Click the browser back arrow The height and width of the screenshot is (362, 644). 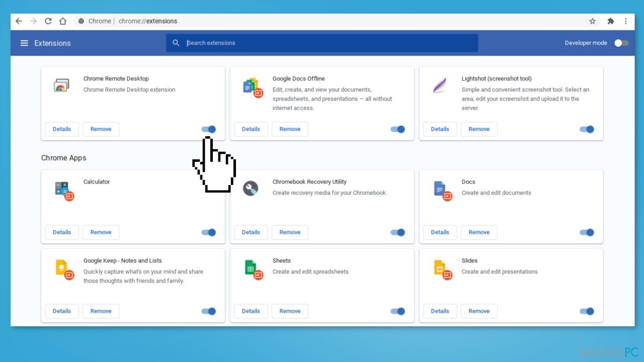pos(19,21)
